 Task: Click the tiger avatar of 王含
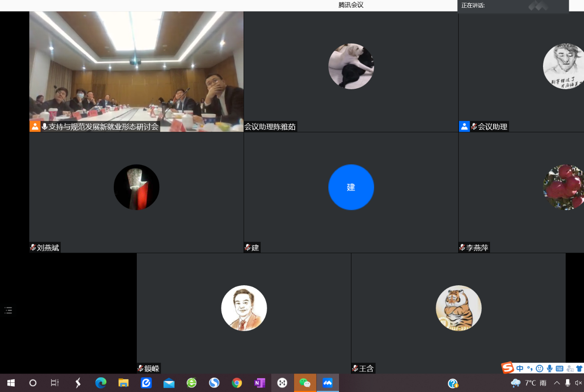coord(459,308)
